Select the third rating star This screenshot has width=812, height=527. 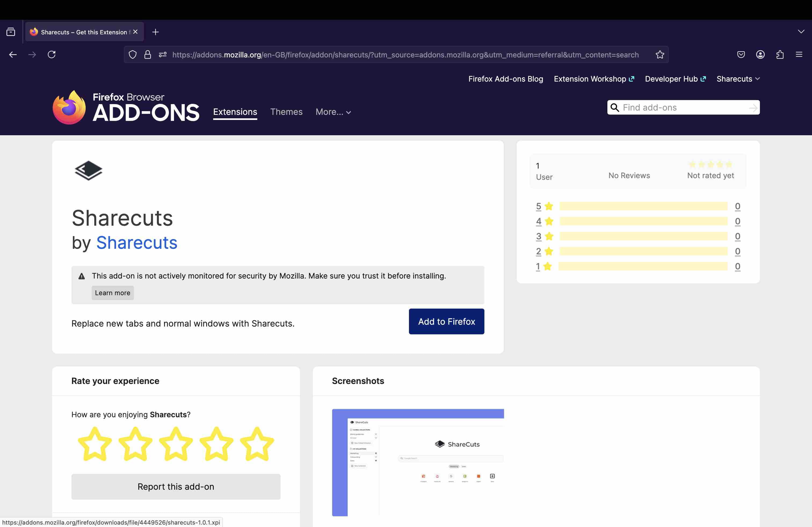pyautogui.click(x=176, y=444)
